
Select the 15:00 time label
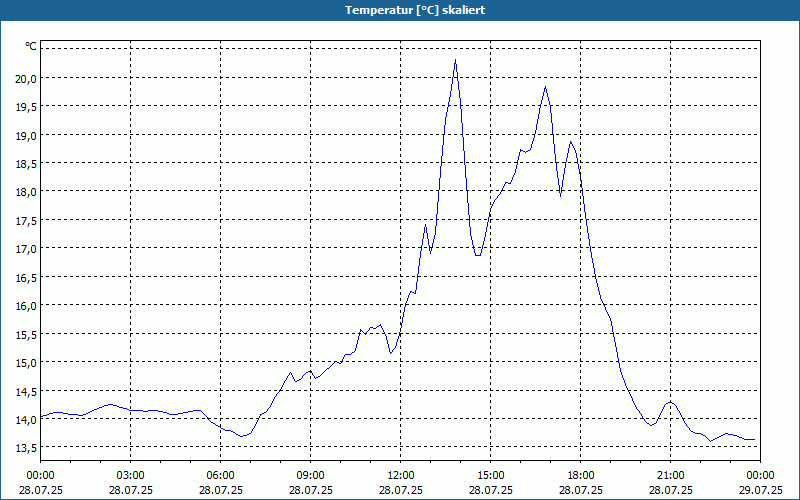[x=490, y=476]
